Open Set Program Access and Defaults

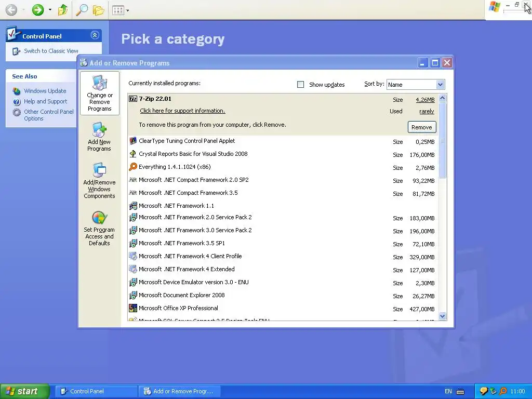pos(99,229)
